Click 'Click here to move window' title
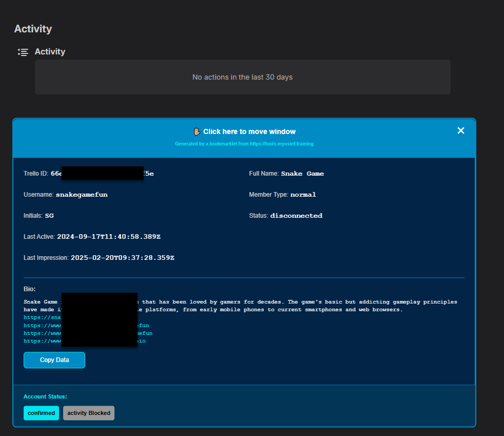This screenshot has height=436, width=504. point(249,131)
